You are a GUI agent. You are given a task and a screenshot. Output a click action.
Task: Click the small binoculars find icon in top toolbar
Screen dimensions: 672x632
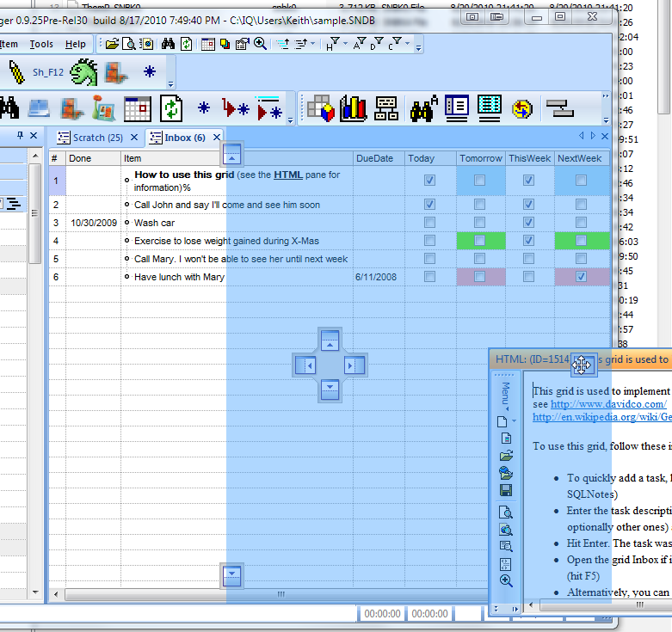(x=168, y=44)
